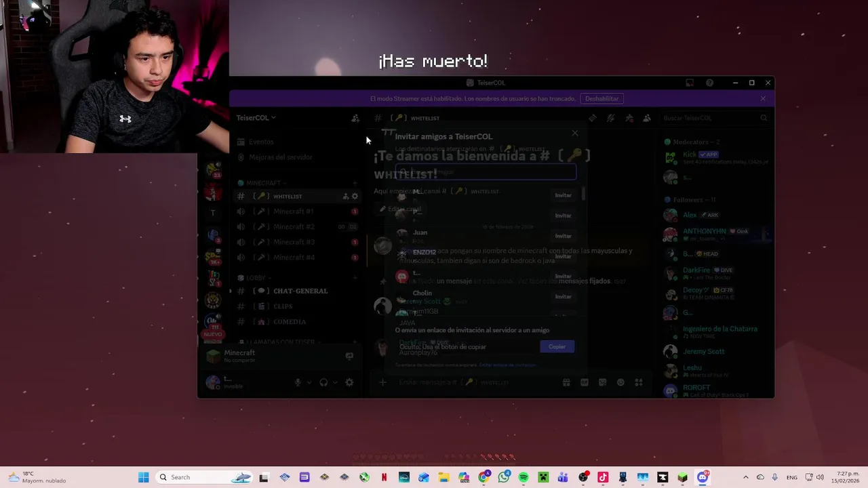
Task: Click the Buscar TeiserCOL search box
Action: click(715, 118)
